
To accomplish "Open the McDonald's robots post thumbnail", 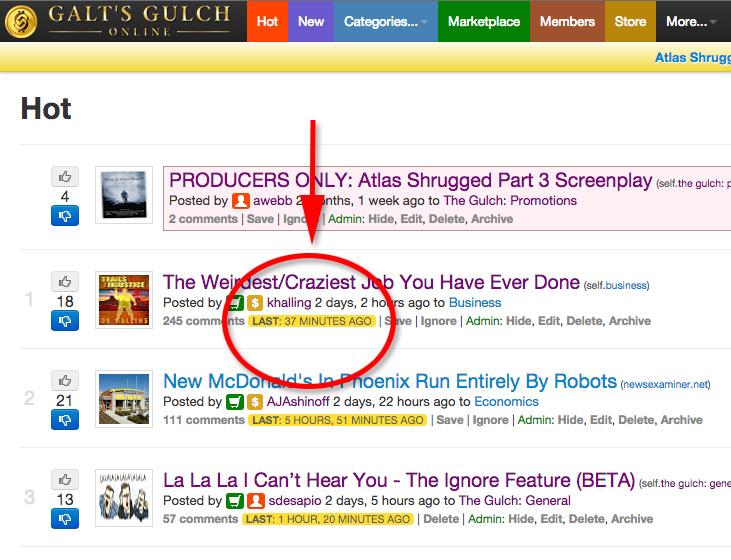I will [124, 399].
